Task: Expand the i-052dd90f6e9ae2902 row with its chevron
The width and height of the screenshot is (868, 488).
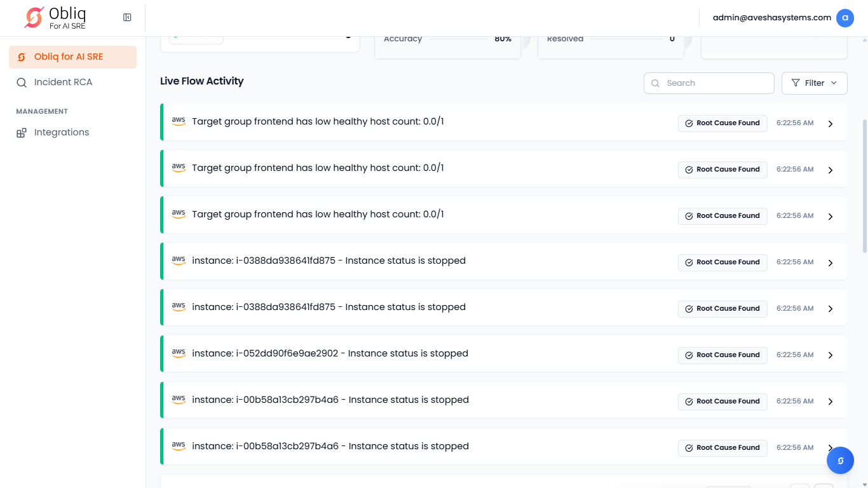Action: click(x=830, y=355)
